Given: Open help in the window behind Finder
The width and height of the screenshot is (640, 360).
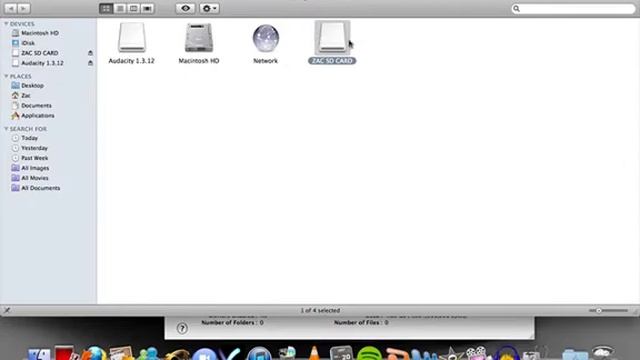Looking at the screenshot, I should [182, 328].
